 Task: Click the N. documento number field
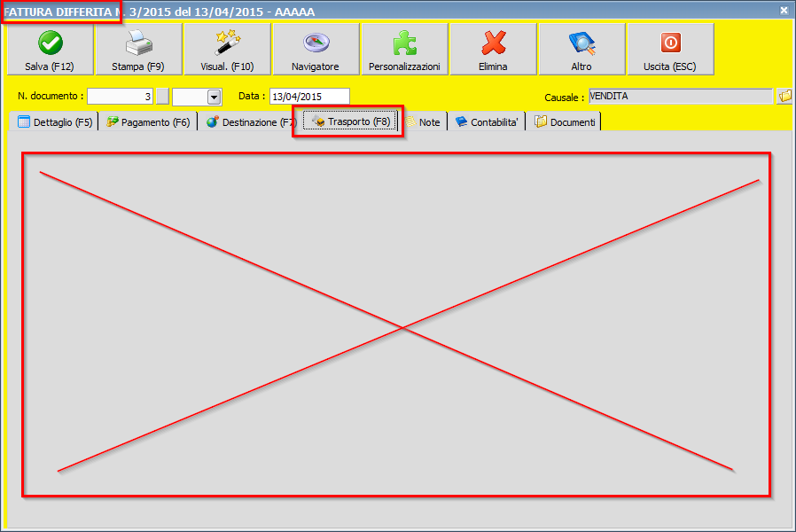tap(121, 97)
